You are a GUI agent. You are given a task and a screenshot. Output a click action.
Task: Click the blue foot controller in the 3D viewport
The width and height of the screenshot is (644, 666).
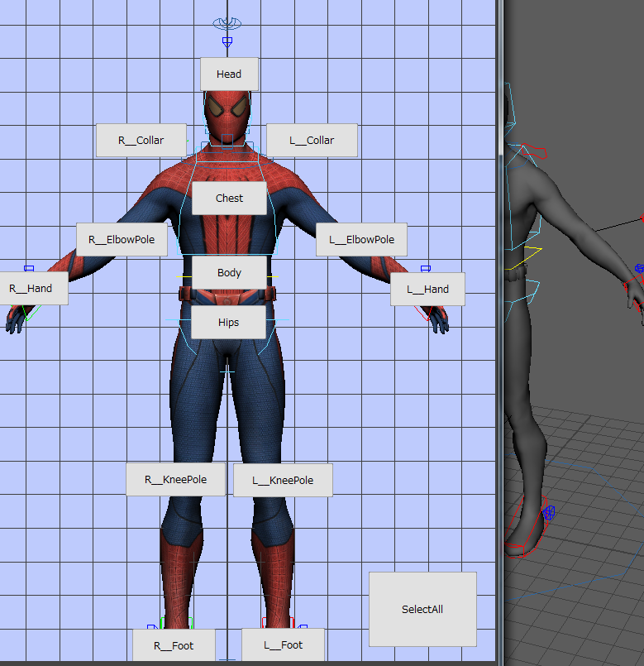[x=548, y=513]
